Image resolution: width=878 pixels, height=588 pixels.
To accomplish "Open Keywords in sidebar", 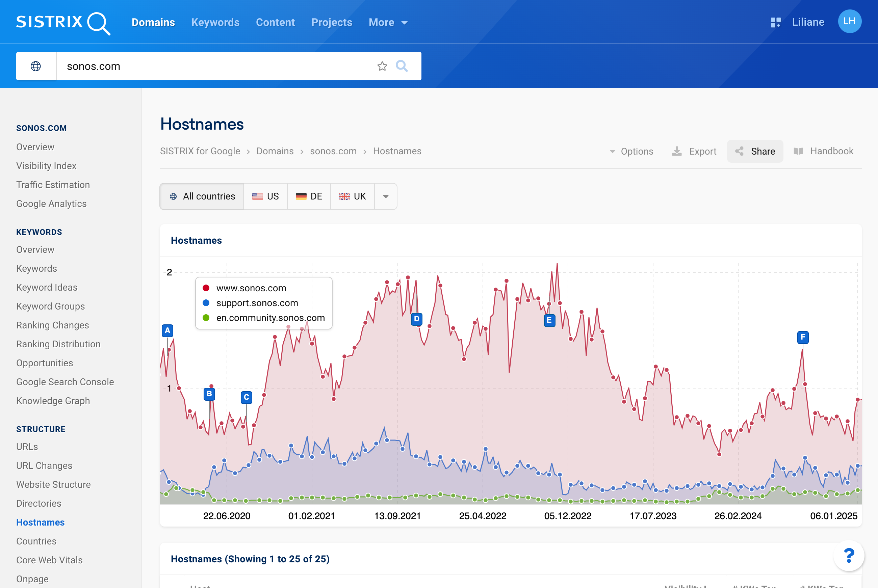I will [x=36, y=268].
